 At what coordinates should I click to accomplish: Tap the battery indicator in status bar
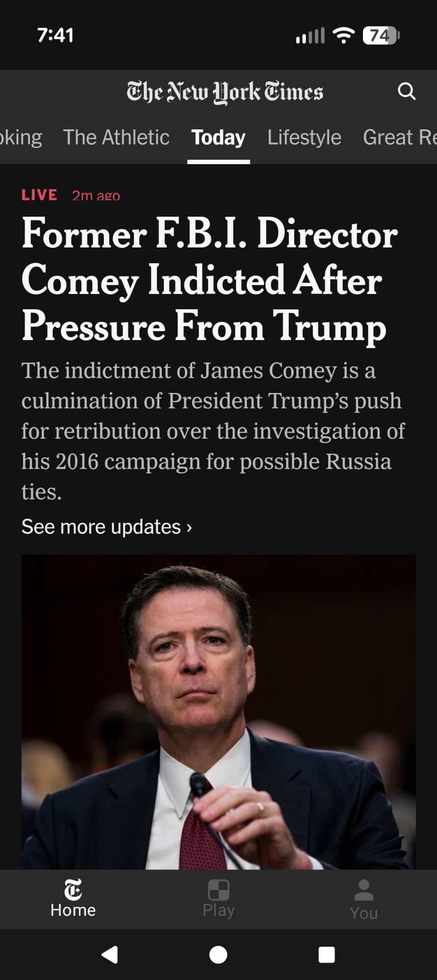[381, 35]
